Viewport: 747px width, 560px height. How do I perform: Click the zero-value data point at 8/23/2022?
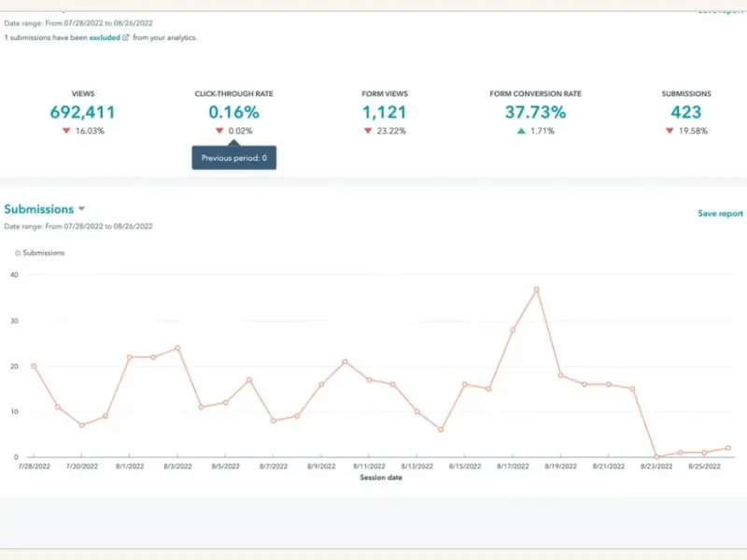tap(656, 457)
